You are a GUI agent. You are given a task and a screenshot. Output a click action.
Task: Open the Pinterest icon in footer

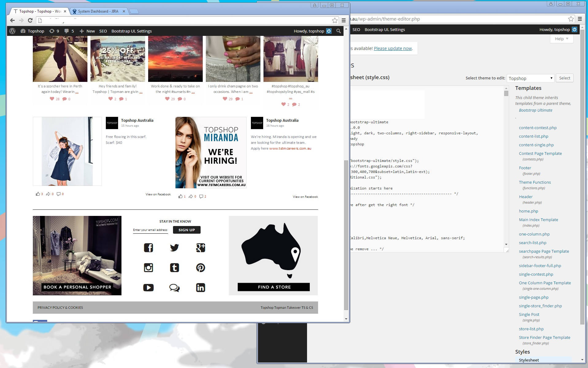[201, 267]
